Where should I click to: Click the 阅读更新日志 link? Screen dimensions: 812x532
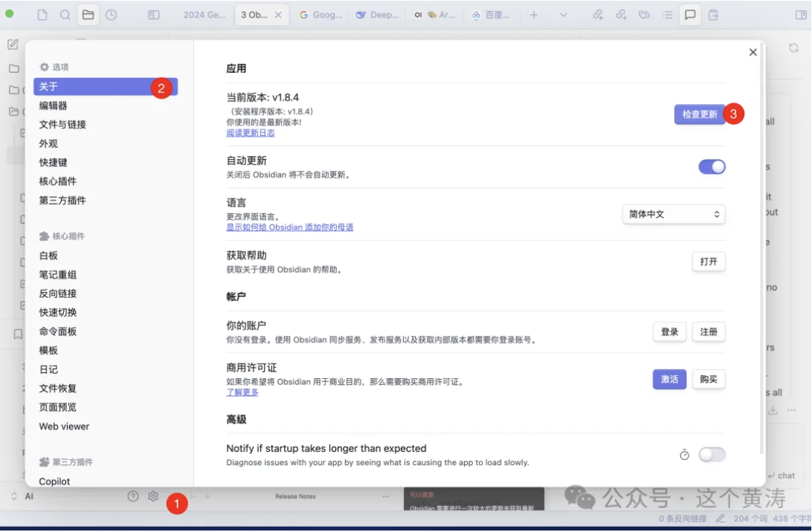click(251, 133)
